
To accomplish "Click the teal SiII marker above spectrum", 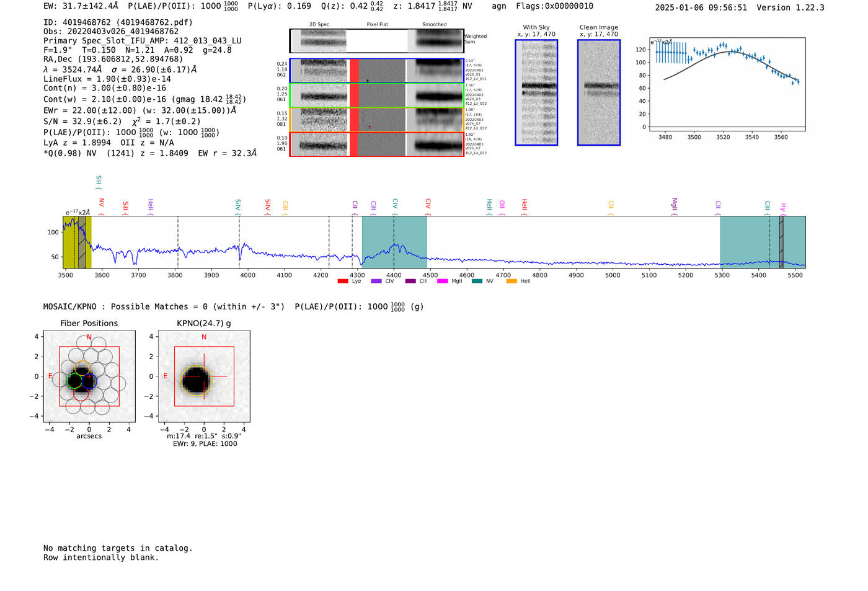I will tap(99, 181).
